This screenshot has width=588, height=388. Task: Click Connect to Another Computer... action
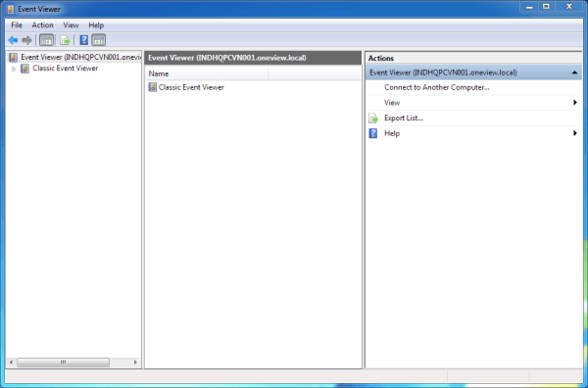coord(436,87)
